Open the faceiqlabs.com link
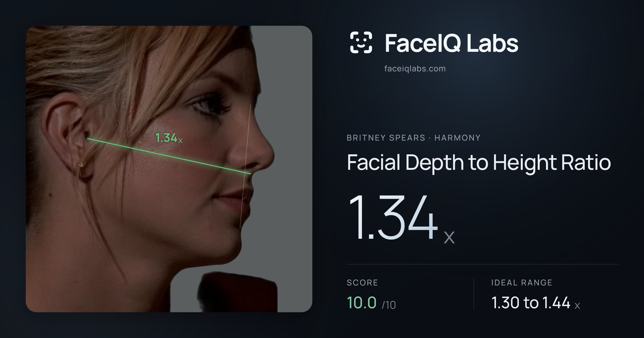This screenshot has width=644, height=338. [x=415, y=69]
